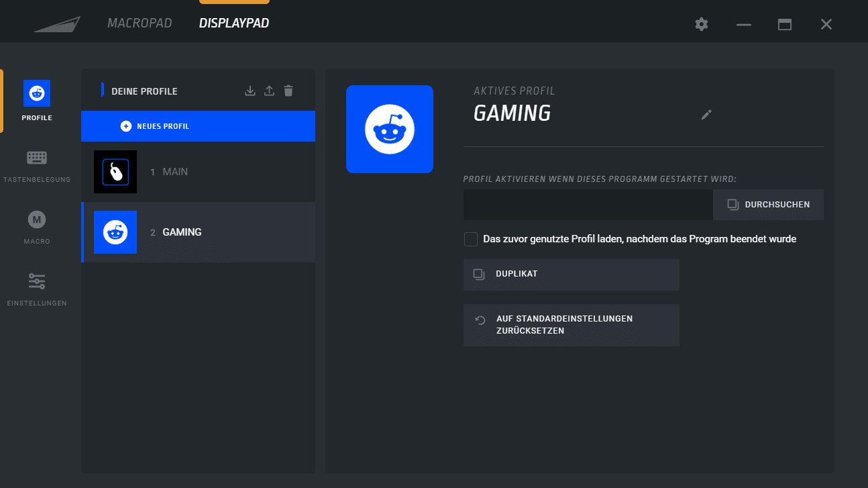Click the program path input field
Image resolution: width=868 pixels, height=488 pixels.
tap(588, 205)
